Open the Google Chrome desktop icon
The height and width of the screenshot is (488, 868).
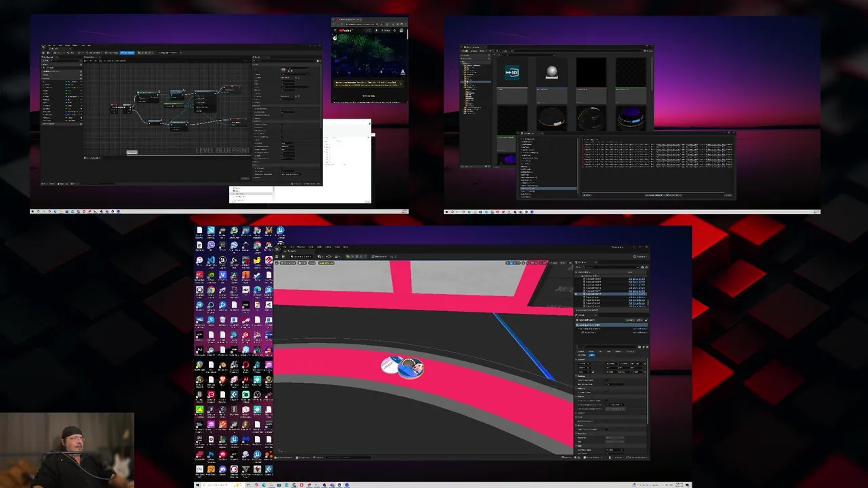click(211, 289)
